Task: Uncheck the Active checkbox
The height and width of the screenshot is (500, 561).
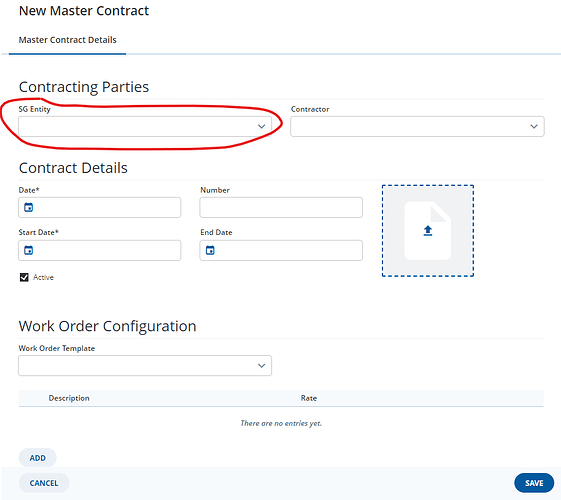Action: click(x=24, y=277)
